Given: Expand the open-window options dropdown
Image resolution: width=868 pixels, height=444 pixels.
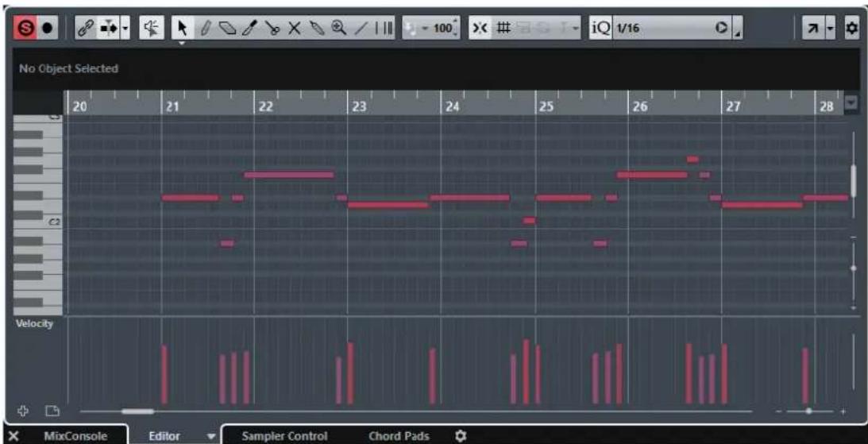Looking at the screenshot, I should (x=831, y=28).
